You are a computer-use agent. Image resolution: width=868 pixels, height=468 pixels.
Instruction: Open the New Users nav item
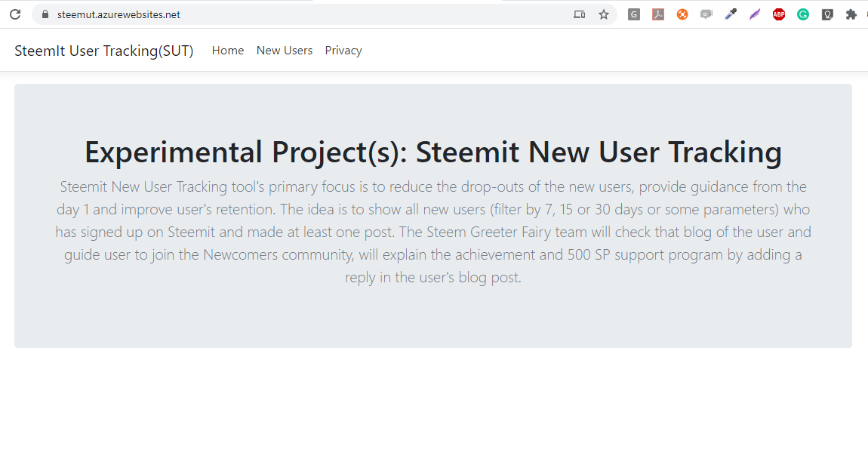(285, 51)
